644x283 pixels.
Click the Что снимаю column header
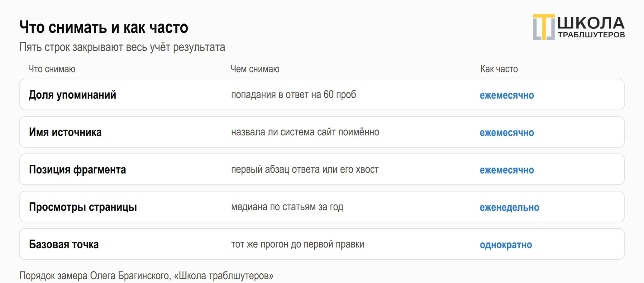point(52,69)
